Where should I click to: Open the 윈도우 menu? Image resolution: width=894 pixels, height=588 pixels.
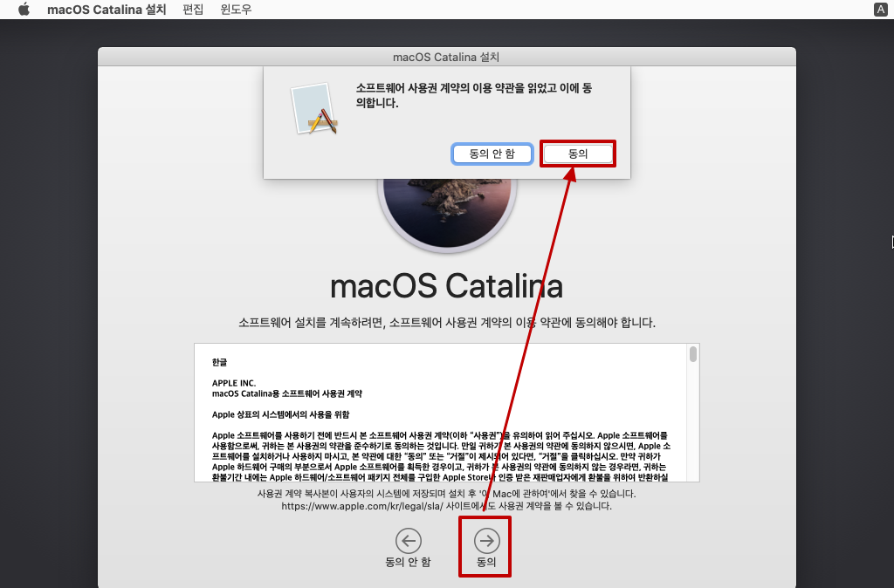pos(236,9)
